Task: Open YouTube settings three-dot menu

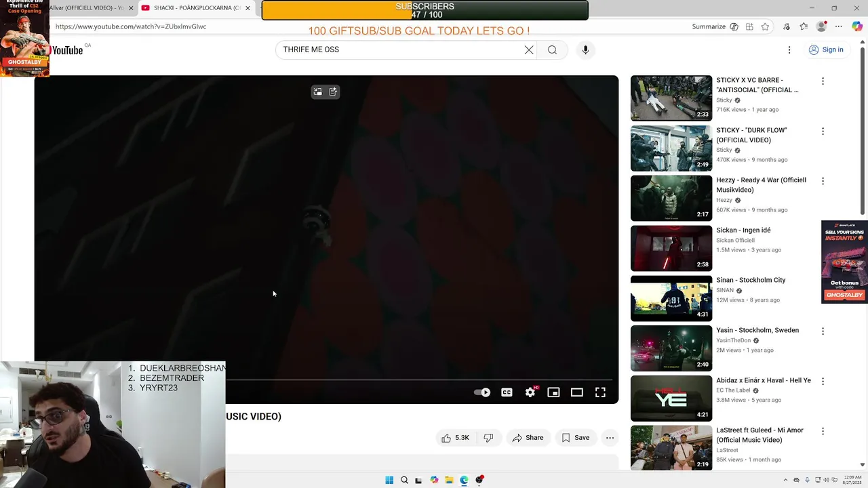Action: [789, 49]
